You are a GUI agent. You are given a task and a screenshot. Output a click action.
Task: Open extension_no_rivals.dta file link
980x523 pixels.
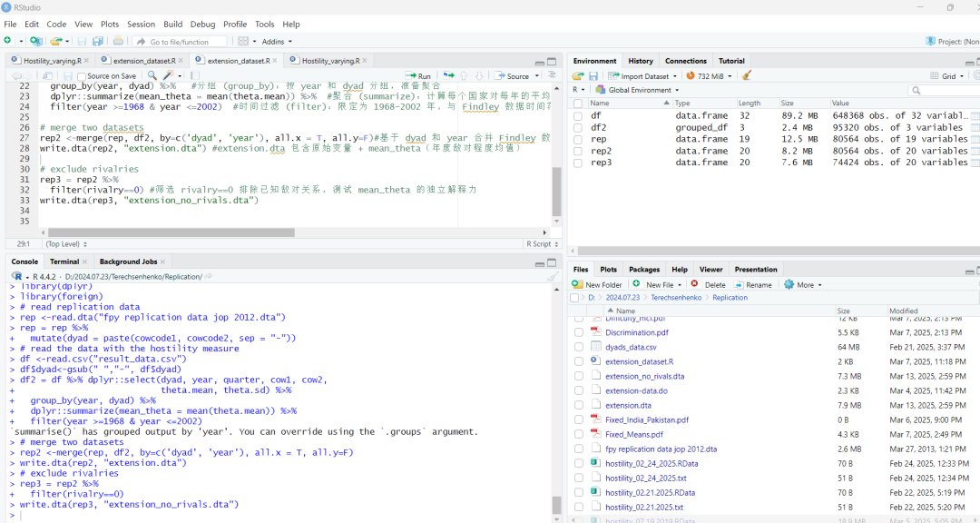[645, 377]
